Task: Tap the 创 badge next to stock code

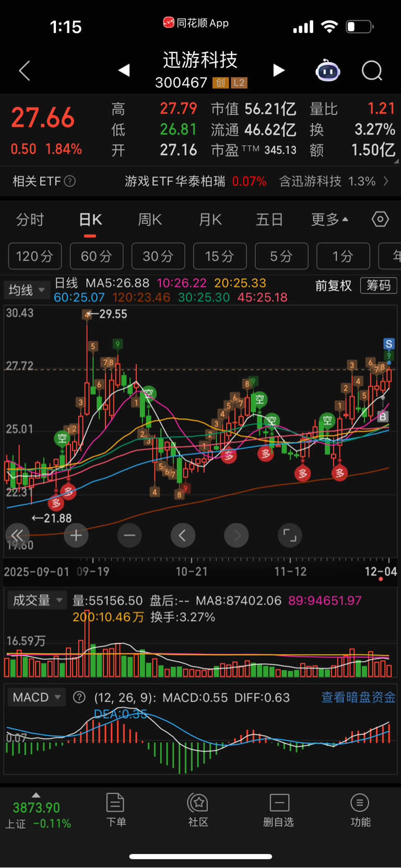Action: coord(221,82)
